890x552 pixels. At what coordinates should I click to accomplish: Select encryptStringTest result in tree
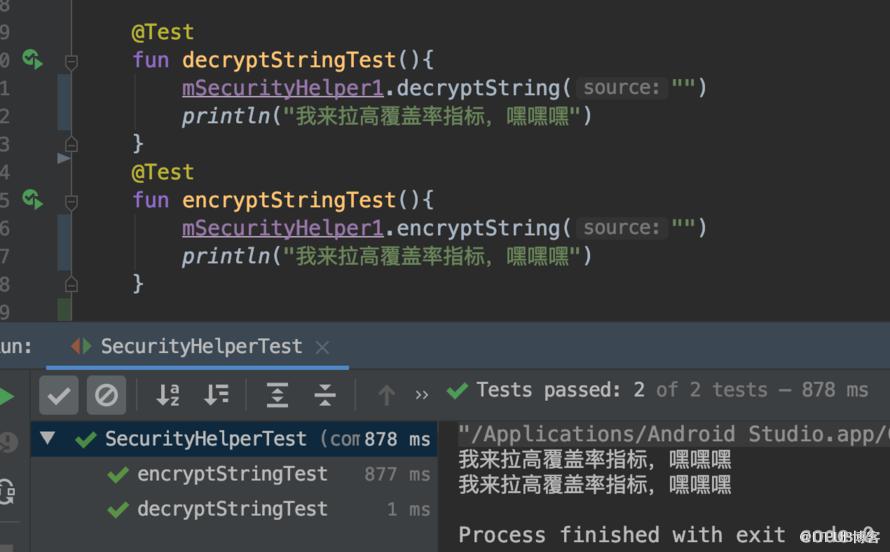234,474
